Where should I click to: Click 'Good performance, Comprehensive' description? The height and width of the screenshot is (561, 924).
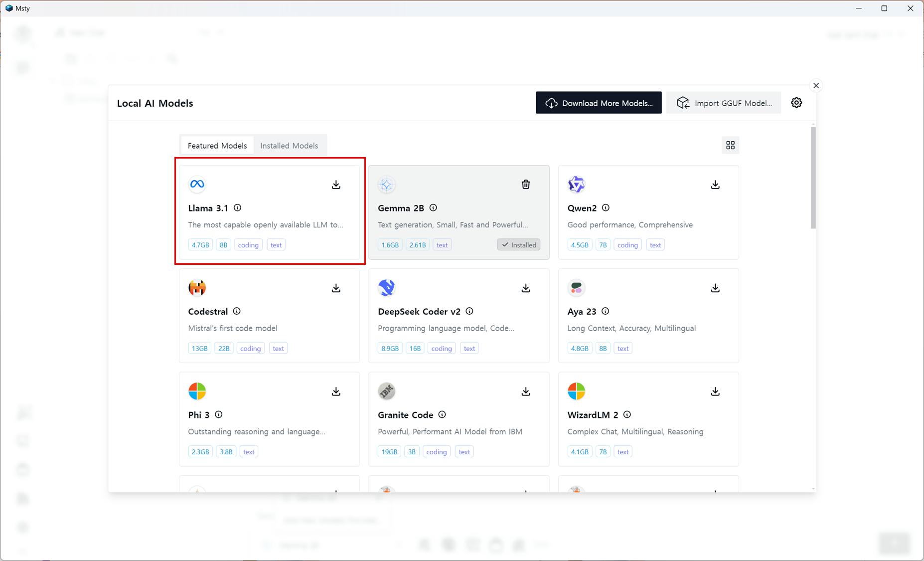(630, 225)
